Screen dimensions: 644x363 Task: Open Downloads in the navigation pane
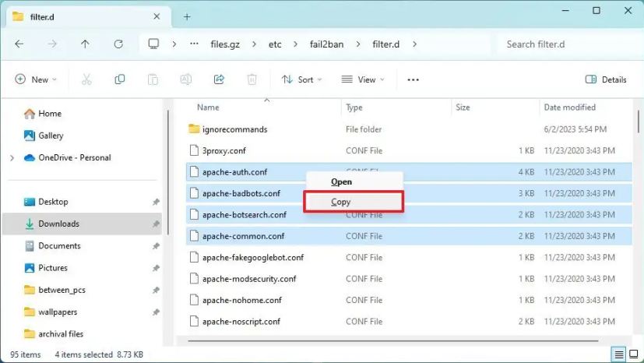coord(59,224)
